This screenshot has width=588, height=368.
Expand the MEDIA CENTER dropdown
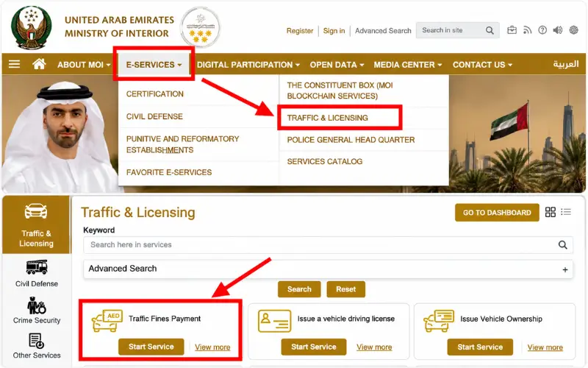coord(408,65)
